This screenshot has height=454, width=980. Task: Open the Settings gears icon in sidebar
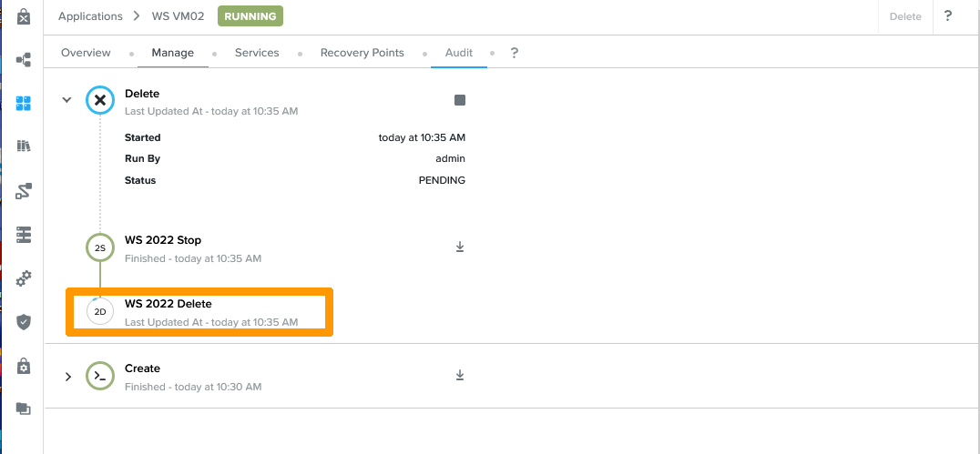tap(24, 278)
